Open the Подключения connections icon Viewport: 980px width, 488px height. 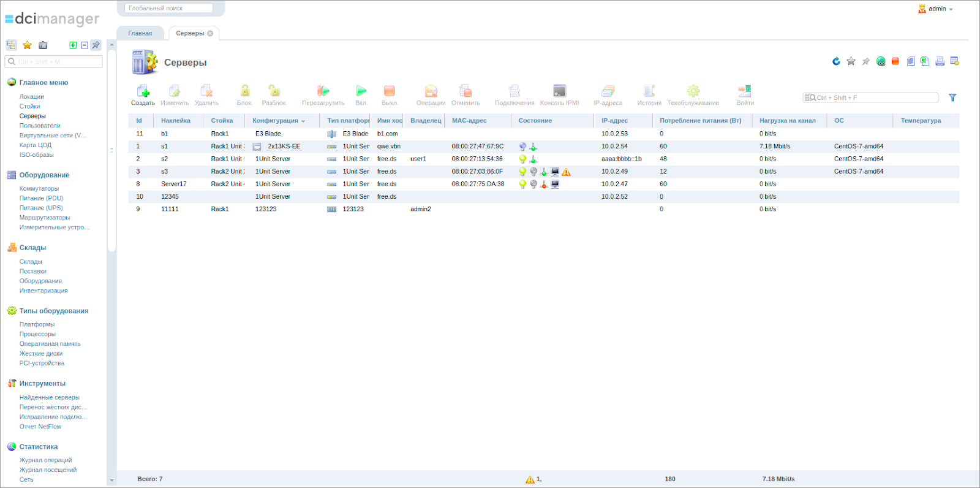pyautogui.click(x=514, y=91)
